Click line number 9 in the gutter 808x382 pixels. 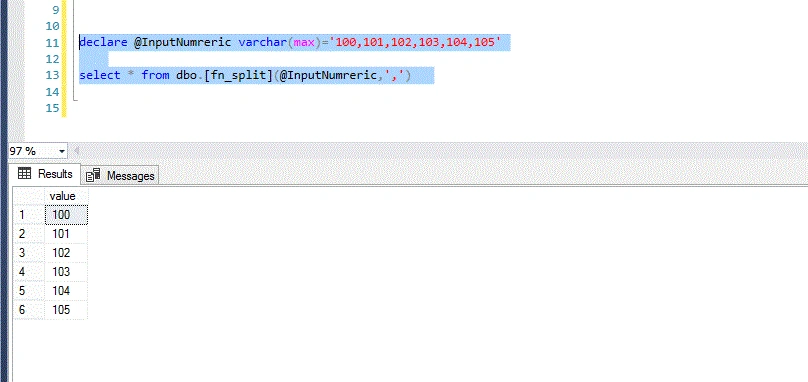coord(55,10)
